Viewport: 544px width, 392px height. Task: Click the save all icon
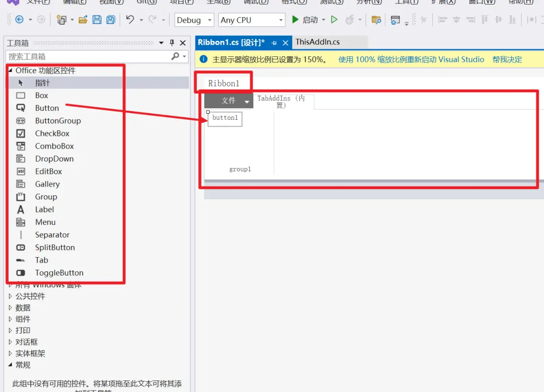point(111,20)
